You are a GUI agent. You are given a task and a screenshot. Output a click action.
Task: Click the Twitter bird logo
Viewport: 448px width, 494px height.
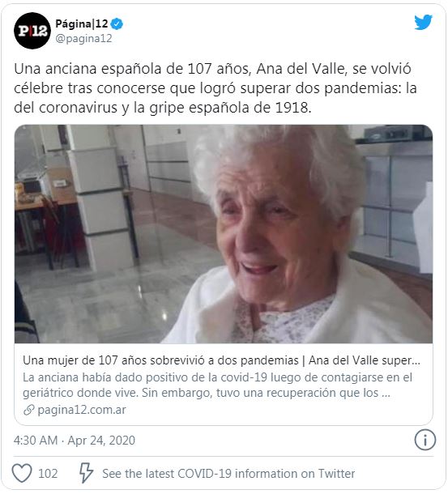[x=423, y=23]
